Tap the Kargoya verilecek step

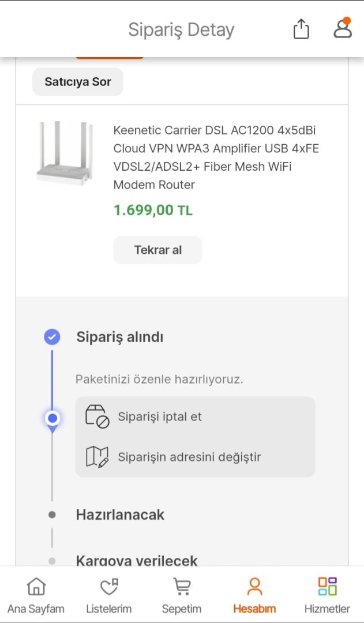click(x=137, y=560)
